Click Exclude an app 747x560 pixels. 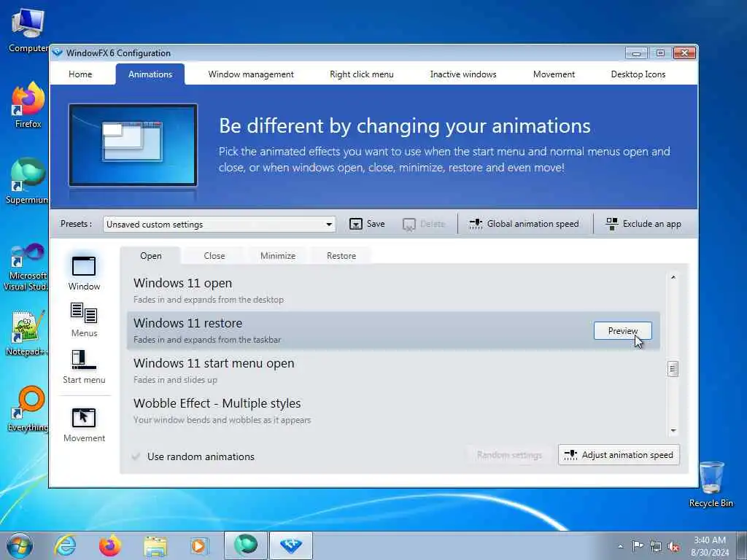click(x=643, y=224)
